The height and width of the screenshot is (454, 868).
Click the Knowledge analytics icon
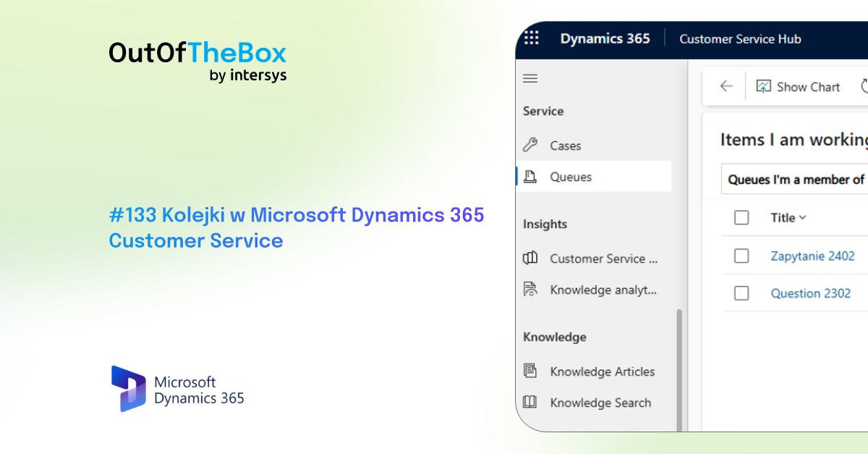(532, 289)
